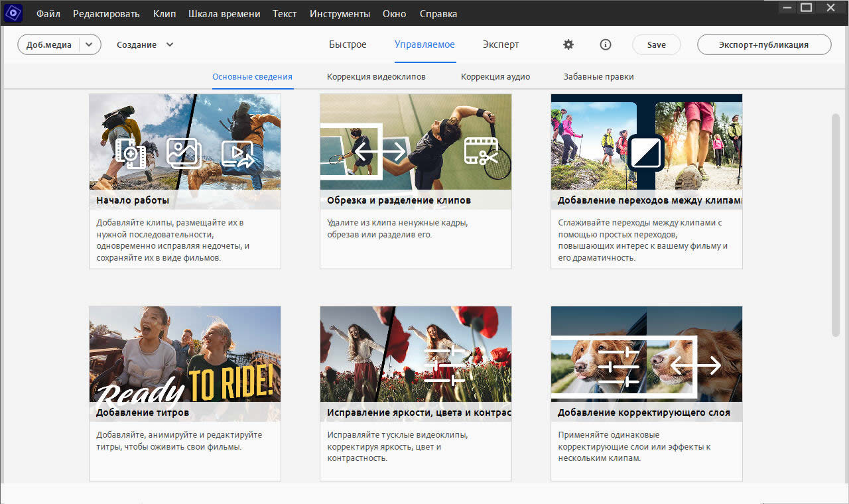This screenshot has height=504, width=849.
Task: Switch to Быстрое mode
Action: [348, 44]
